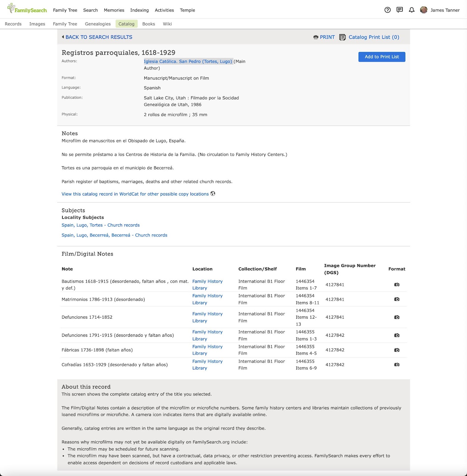Click the globe icon after the WorldCat link

tap(213, 194)
